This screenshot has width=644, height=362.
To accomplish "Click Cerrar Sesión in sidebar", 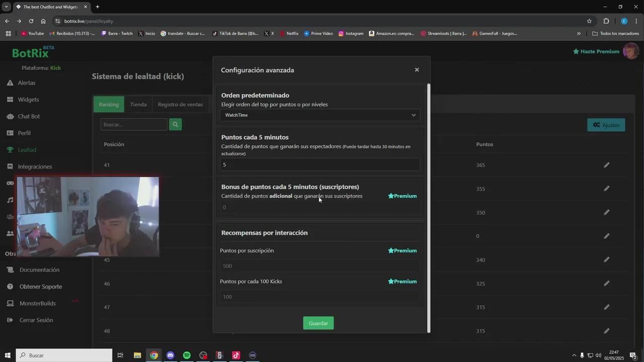I will pyautogui.click(x=36, y=320).
